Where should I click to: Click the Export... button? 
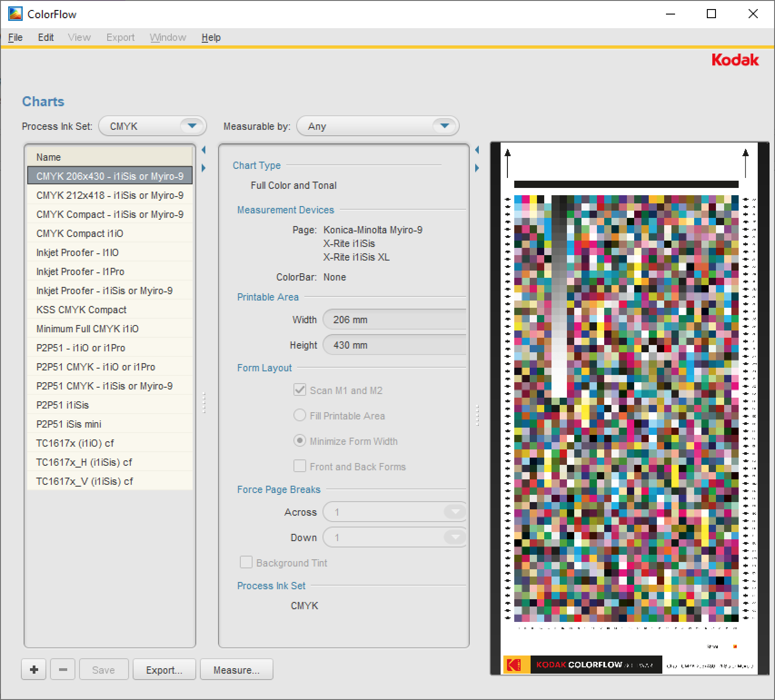pos(164,670)
